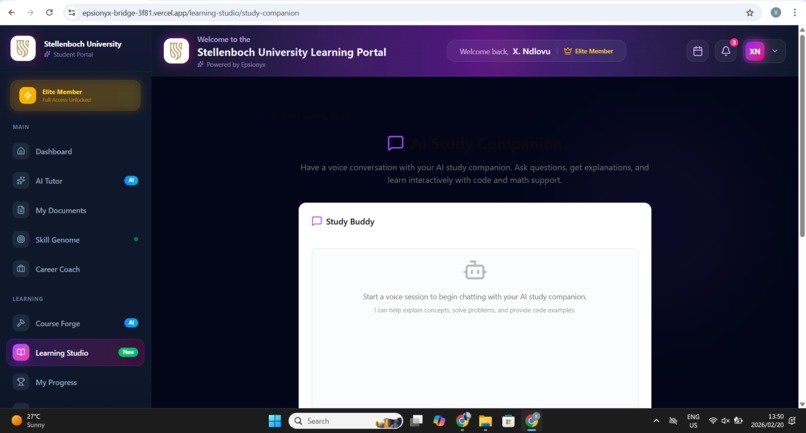This screenshot has height=433, width=806.
Task: Open Task View on the taskbar
Action: (416, 421)
